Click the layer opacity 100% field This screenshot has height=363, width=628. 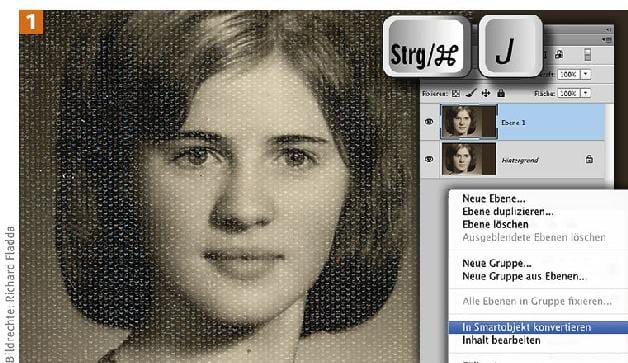coord(569,74)
